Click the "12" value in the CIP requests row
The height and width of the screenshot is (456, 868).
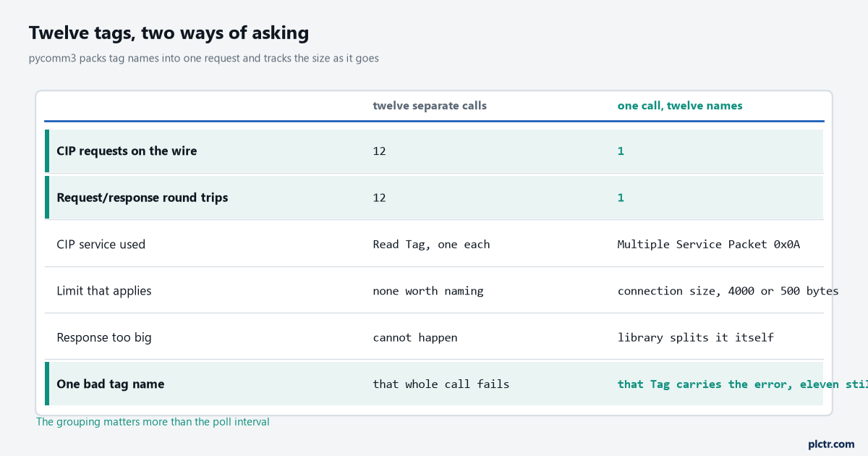pyautogui.click(x=380, y=151)
